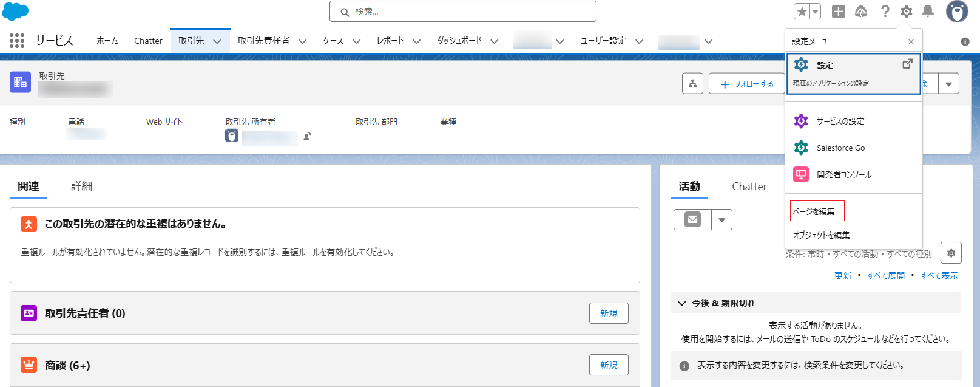This screenshot has width=980, height=387.
Task: Click the 商談 crown icon
Action: [x=29, y=365]
